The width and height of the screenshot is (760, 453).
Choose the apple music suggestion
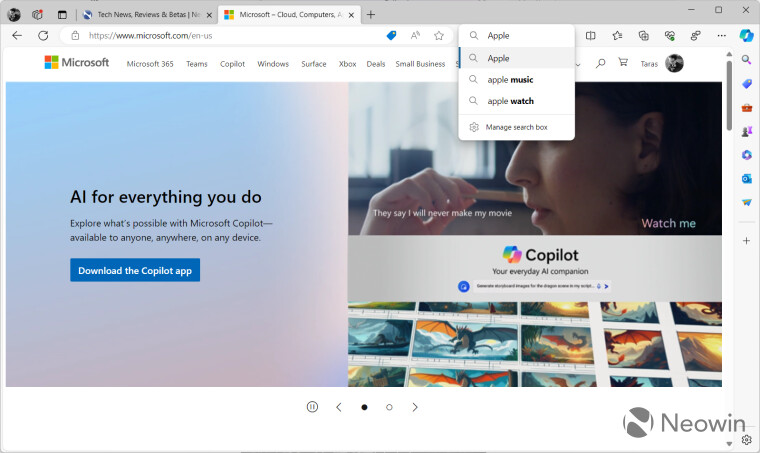click(517, 79)
